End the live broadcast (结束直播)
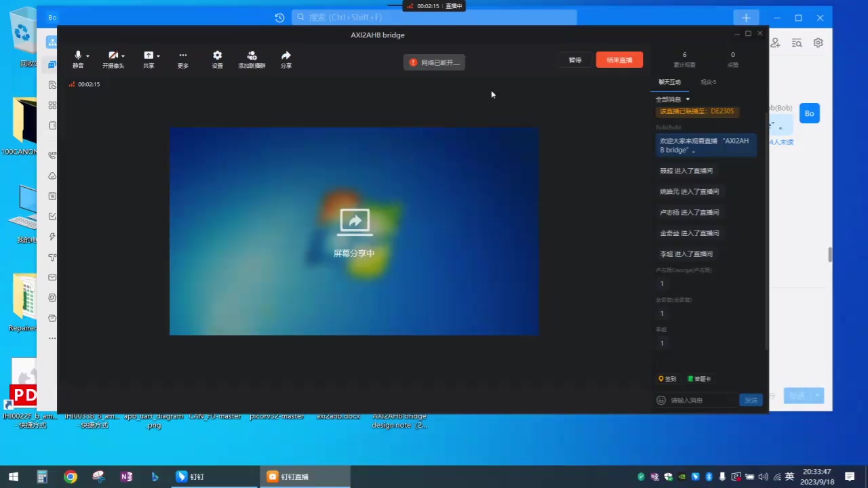868x488 pixels. 619,60
